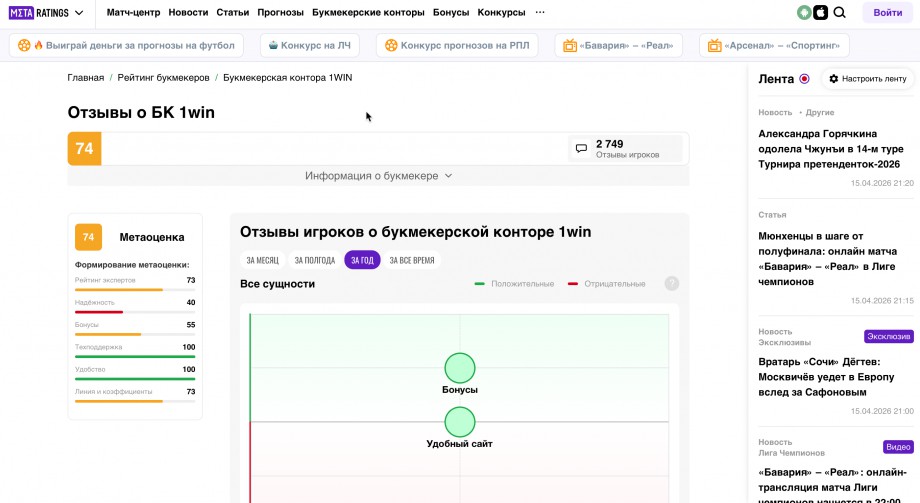Open the Новости menu item
The image size is (920, 503).
[x=188, y=12]
